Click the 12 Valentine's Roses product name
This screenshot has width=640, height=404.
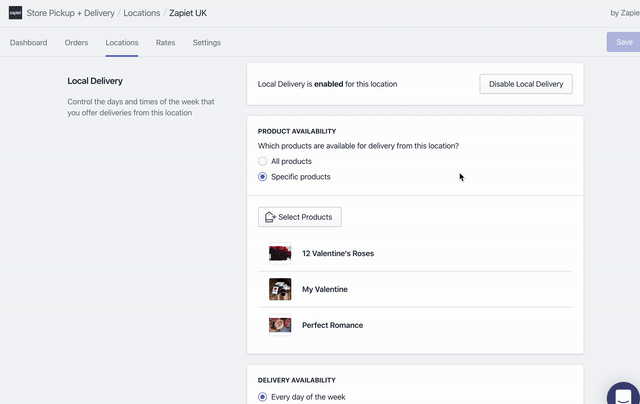click(338, 254)
